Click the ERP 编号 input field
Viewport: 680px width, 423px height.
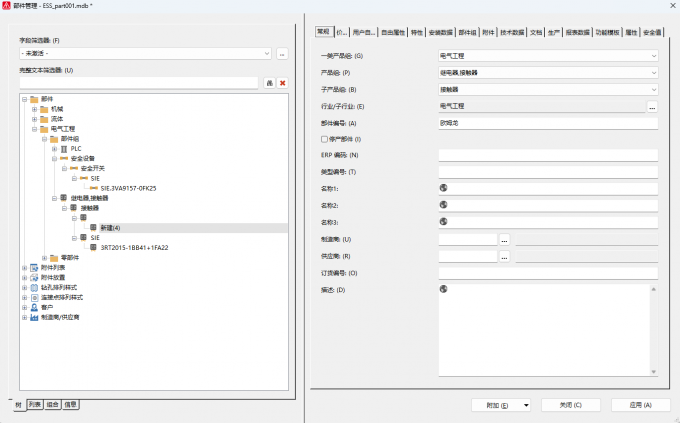[x=548, y=155]
